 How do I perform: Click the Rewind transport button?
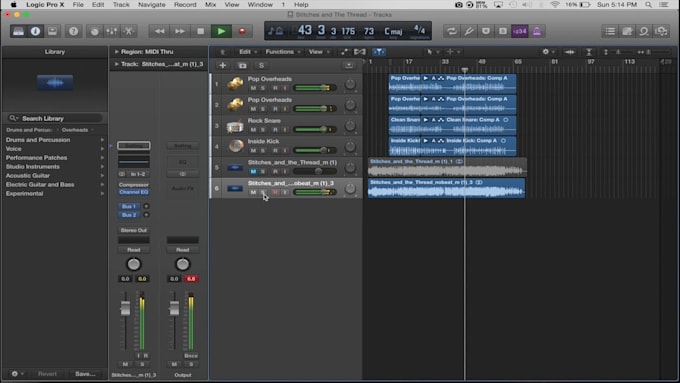(159, 31)
